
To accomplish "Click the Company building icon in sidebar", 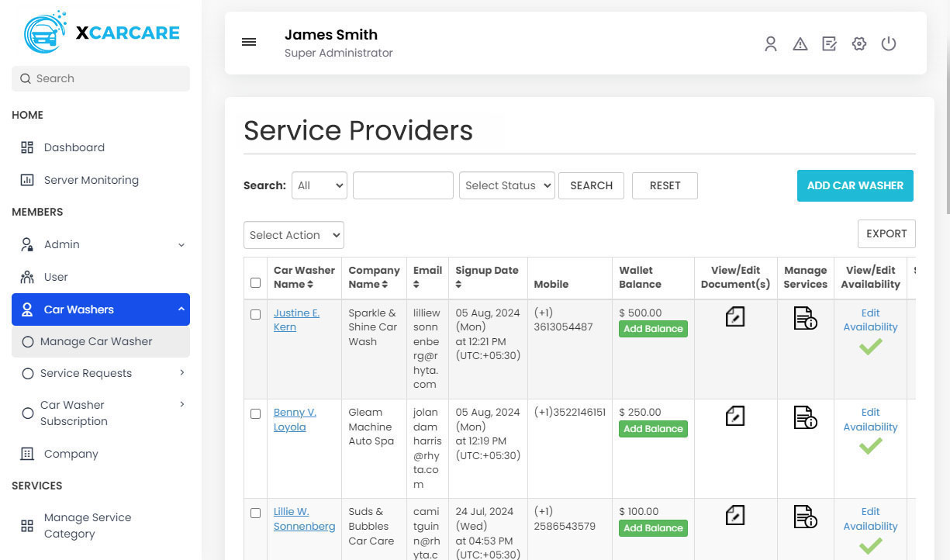I will [x=27, y=454].
